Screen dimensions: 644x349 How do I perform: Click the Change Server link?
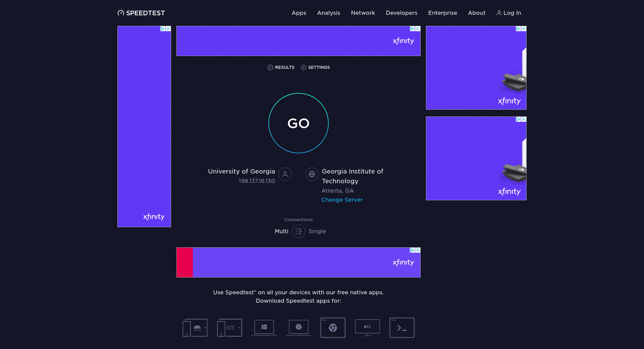coord(342,200)
